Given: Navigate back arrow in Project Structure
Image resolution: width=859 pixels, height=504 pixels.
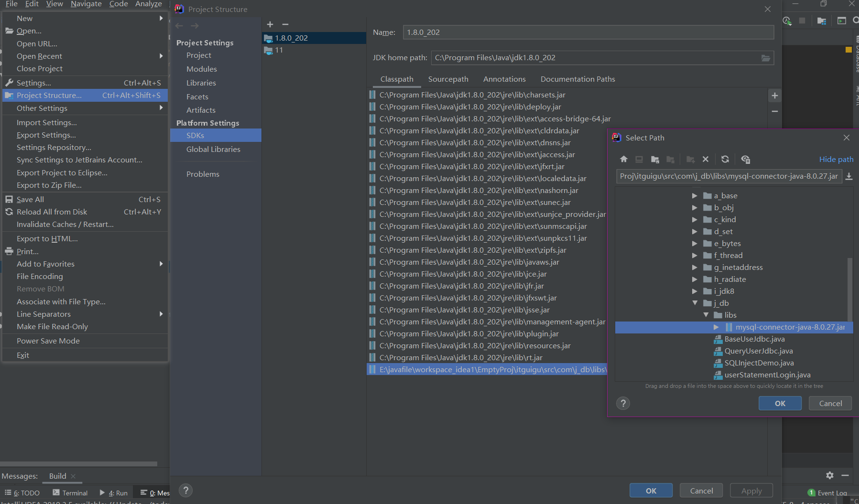Looking at the screenshot, I should coord(179,26).
